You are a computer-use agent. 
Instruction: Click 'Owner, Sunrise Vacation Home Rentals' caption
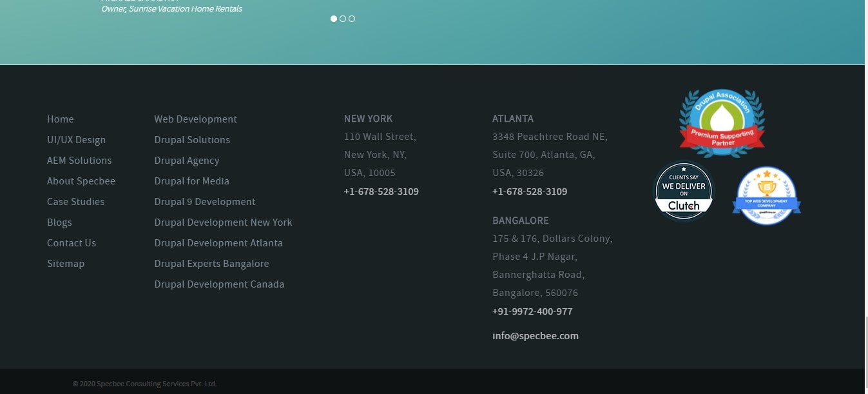[171, 9]
